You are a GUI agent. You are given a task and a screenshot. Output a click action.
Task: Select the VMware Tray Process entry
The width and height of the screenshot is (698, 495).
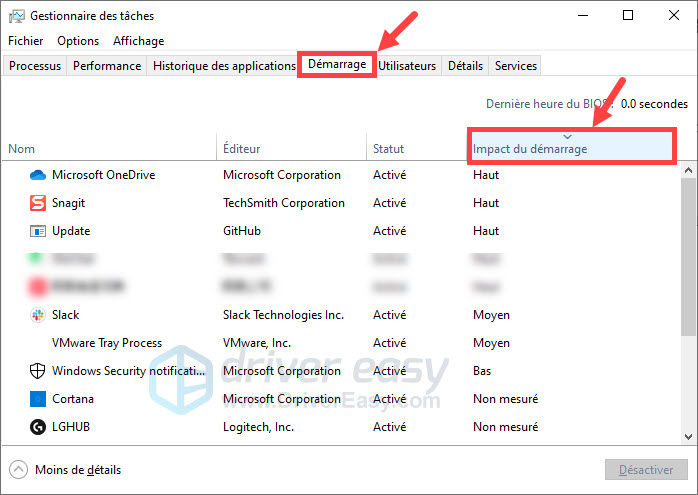tap(107, 343)
